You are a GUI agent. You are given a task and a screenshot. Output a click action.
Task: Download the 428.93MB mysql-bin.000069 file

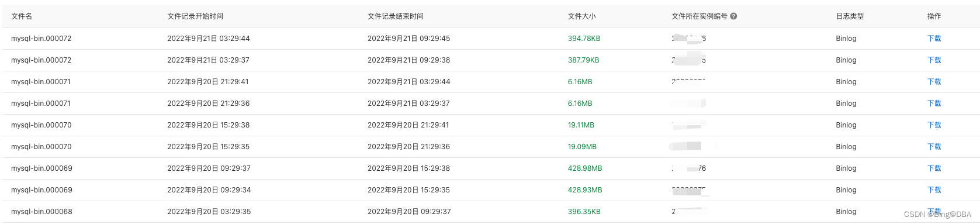point(934,190)
